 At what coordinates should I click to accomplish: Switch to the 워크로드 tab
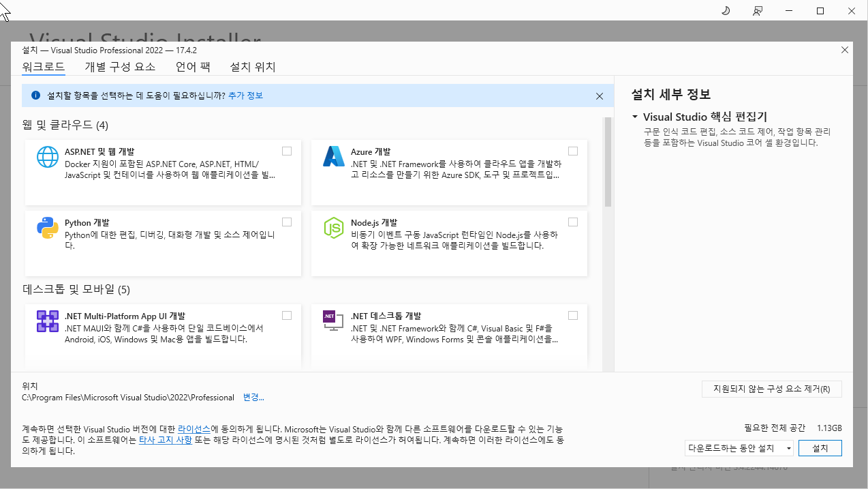[44, 67]
